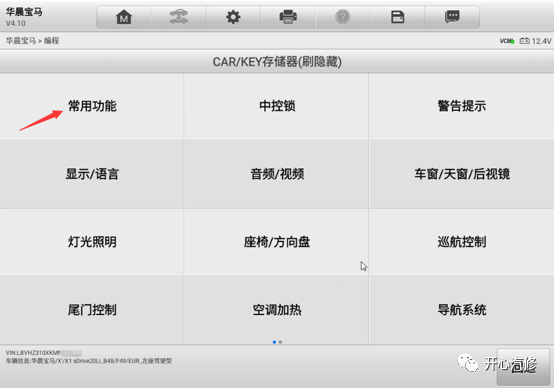
Task: Open the message feedback icon
Action: coord(452,17)
